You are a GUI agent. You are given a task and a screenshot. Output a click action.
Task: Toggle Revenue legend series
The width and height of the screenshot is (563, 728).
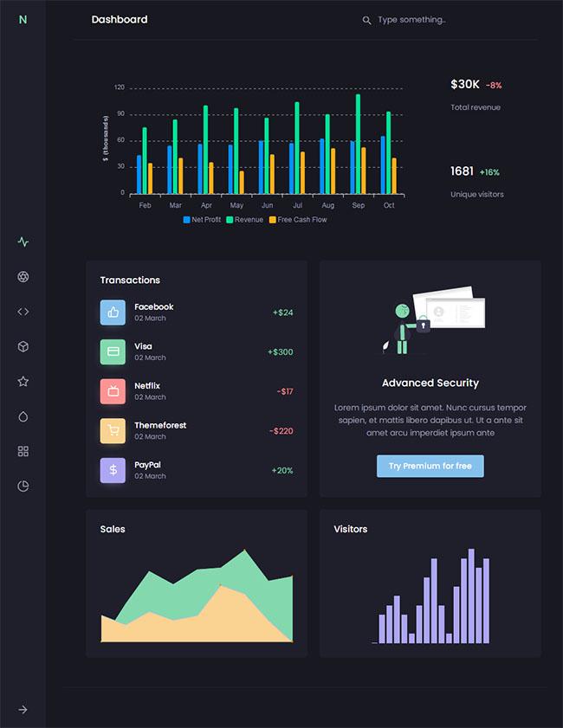coord(245,220)
